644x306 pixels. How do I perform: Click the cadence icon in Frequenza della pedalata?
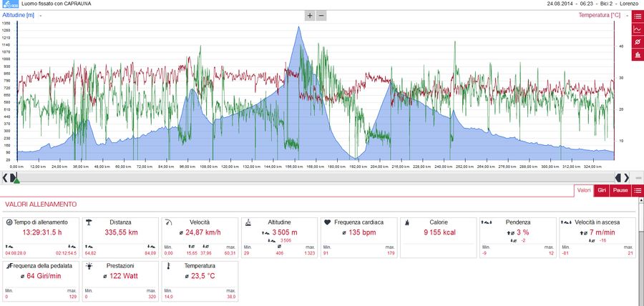[9, 266]
